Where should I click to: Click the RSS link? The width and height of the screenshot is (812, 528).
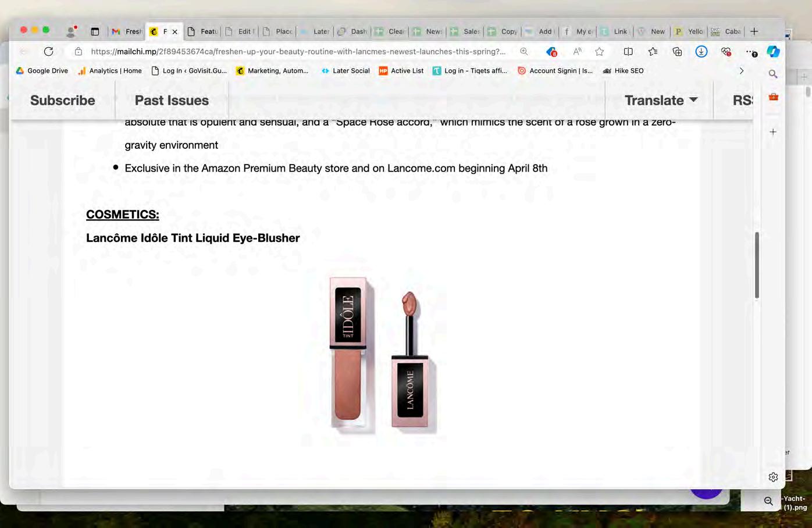[x=742, y=100]
